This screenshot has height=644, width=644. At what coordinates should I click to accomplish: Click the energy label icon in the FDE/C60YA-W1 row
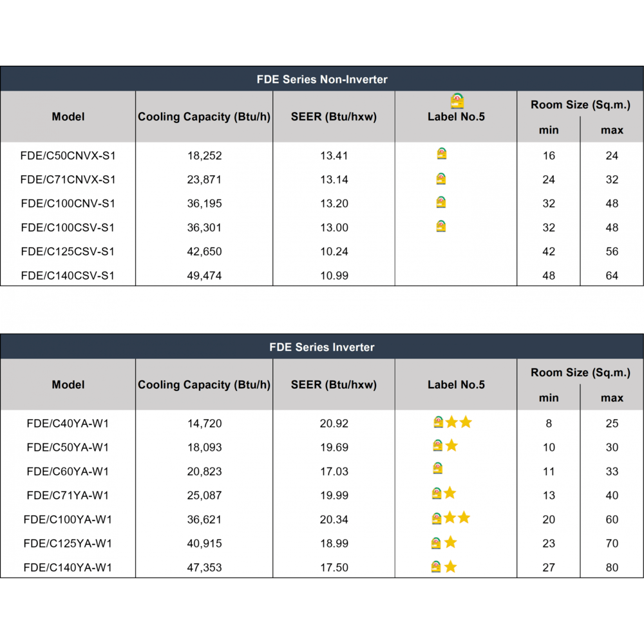tap(438, 468)
